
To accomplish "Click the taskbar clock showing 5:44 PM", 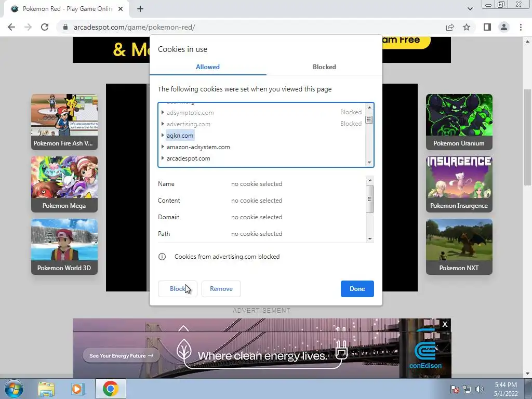I will [x=506, y=389].
